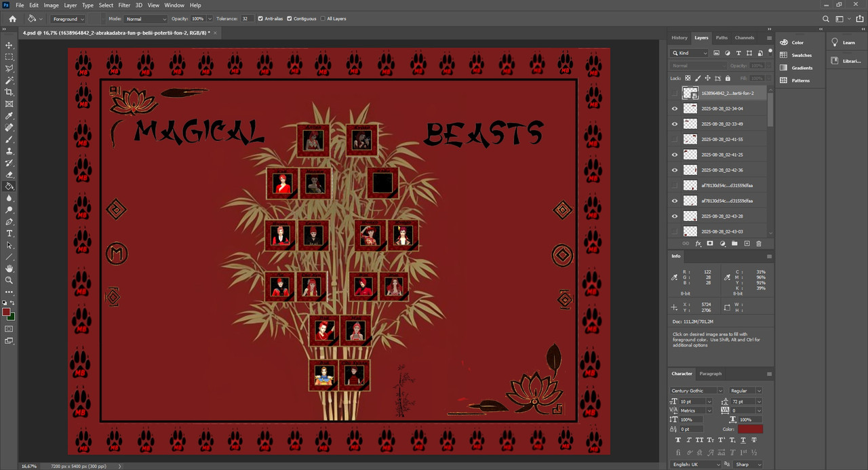868x470 pixels.
Task: Select the Spot Healing Brush tool
Action: point(9,128)
